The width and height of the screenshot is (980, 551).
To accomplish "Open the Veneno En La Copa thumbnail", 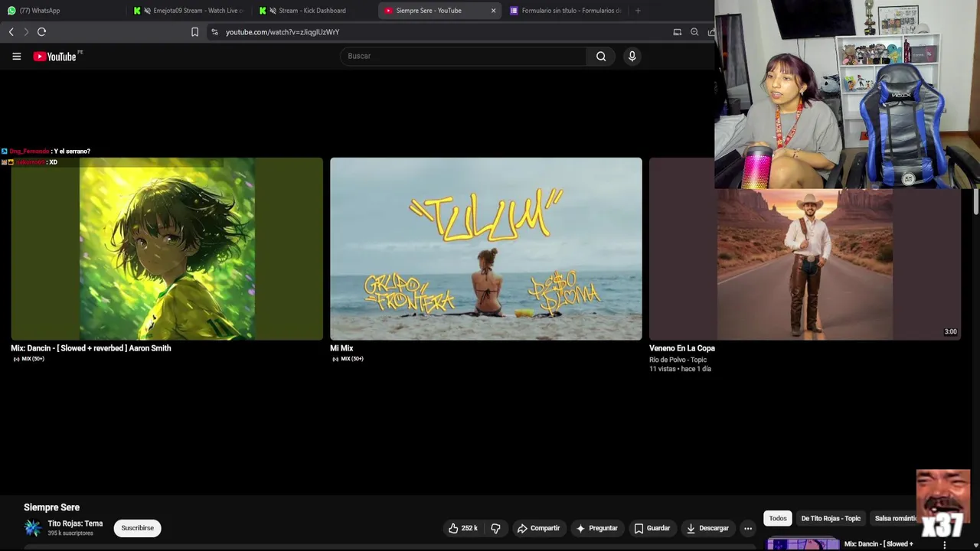I will (805, 264).
